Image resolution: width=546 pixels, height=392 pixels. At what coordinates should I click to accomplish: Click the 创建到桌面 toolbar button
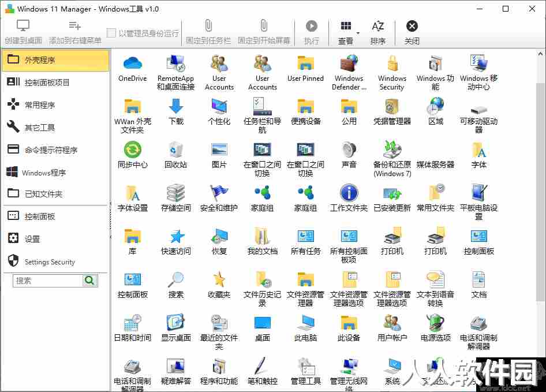click(23, 32)
